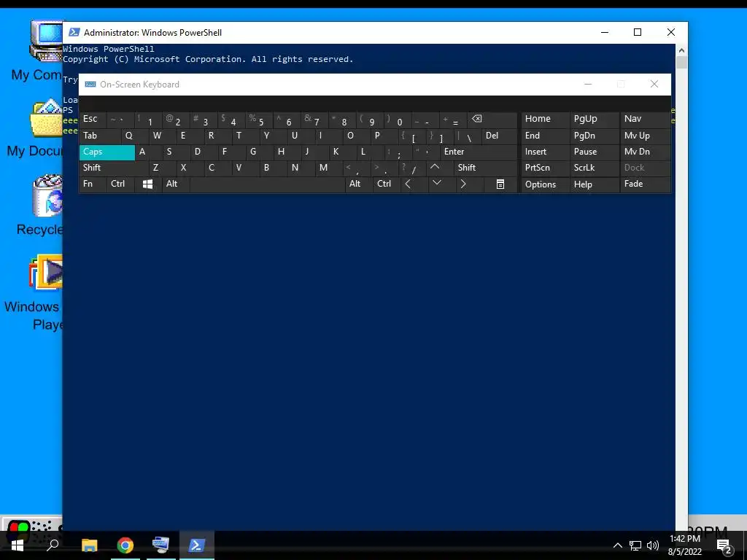Minimize the On-Screen Keyboard window
This screenshot has height=560, width=747.
pyautogui.click(x=588, y=85)
